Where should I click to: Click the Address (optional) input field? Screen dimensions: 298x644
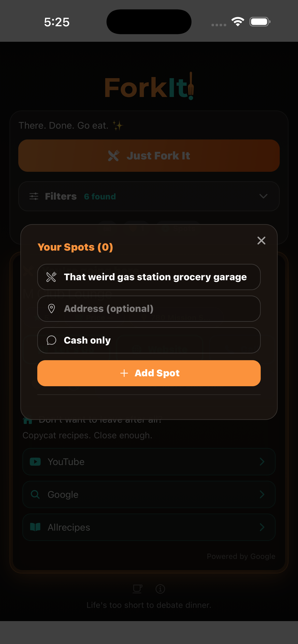pos(149,309)
